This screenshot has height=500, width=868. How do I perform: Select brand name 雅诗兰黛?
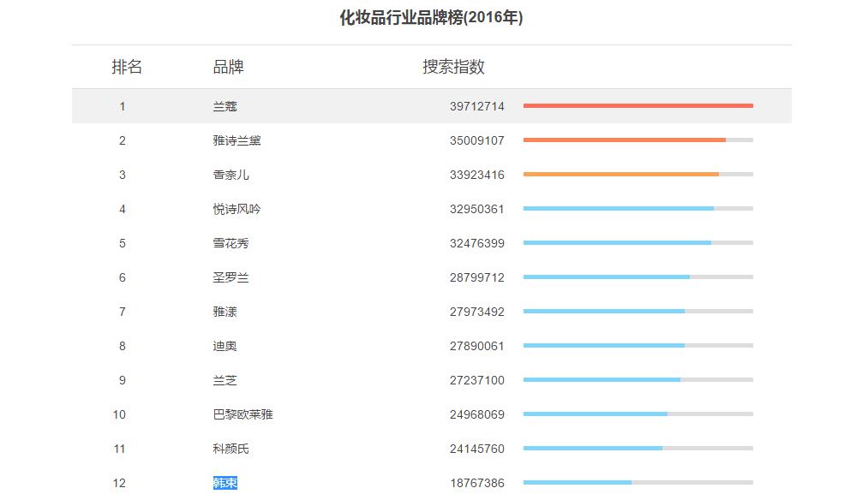pos(237,140)
